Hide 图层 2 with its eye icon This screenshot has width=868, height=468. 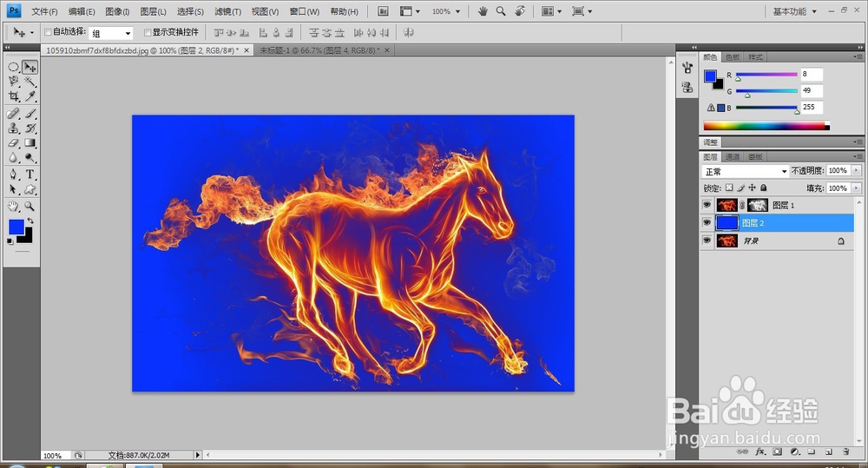(x=707, y=222)
